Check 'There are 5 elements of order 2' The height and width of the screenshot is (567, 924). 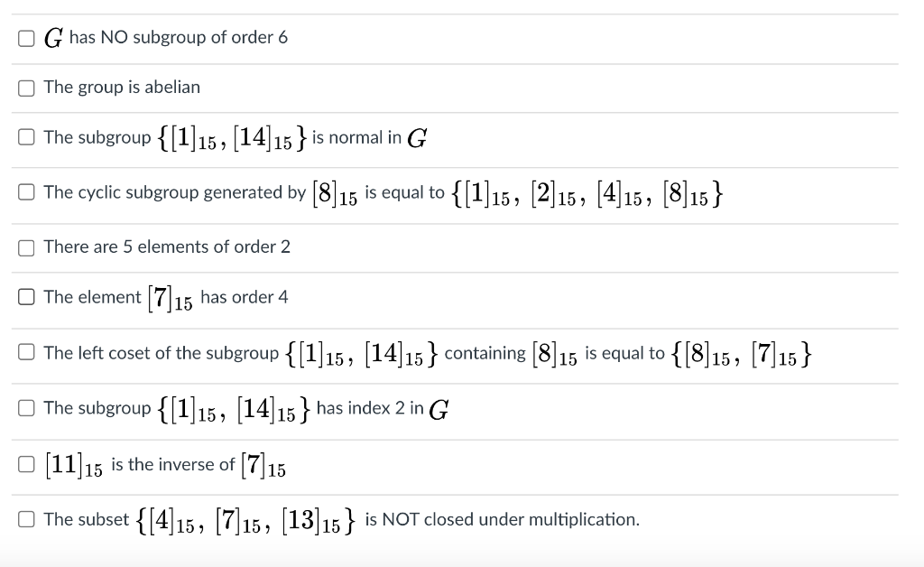click(26, 246)
